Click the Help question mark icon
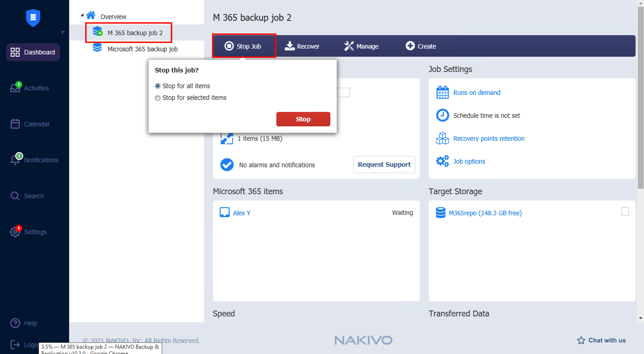The width and height of the screenshot is (644, 354). pos(15,323)
